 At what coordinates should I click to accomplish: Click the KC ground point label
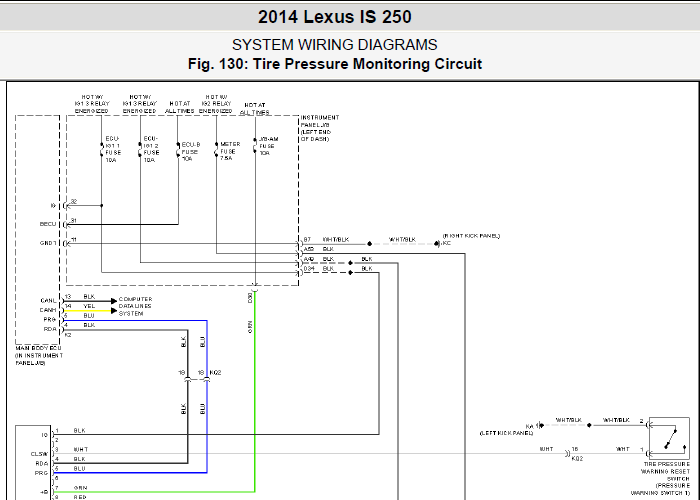(446, 243)
